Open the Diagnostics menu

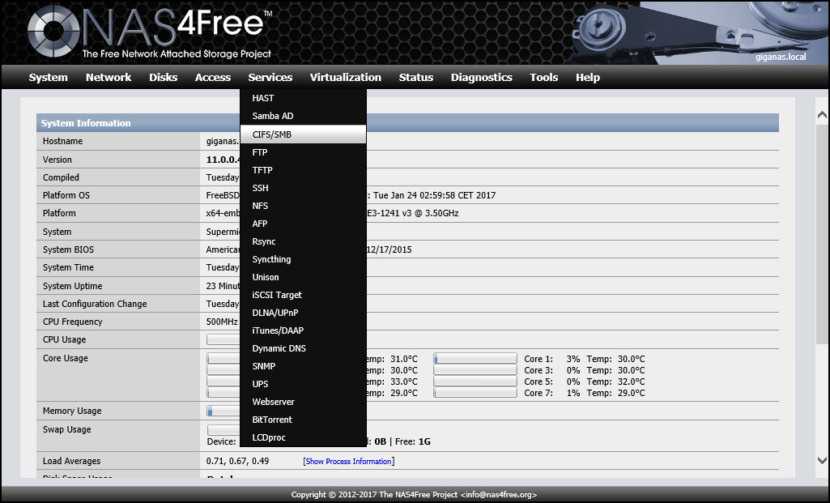481,77
